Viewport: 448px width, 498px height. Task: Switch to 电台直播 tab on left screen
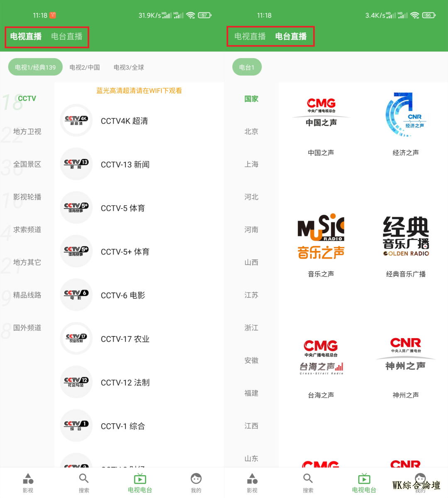[x=67, y=37]
